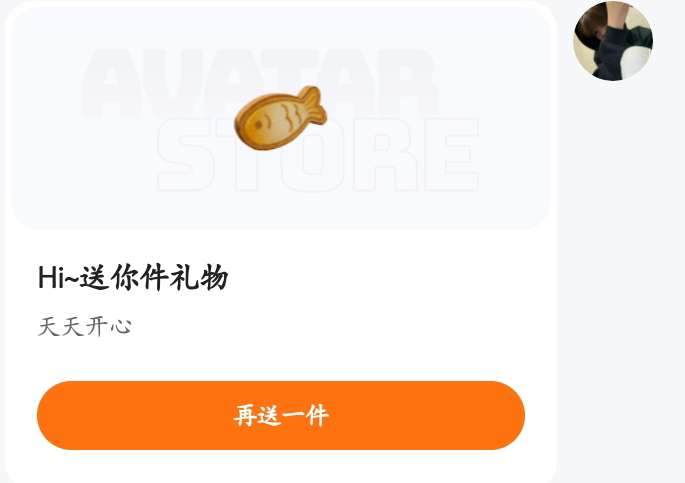Click the word Hi in the gift title
Viewport: 685px width, 483px height.
(52, 278)
